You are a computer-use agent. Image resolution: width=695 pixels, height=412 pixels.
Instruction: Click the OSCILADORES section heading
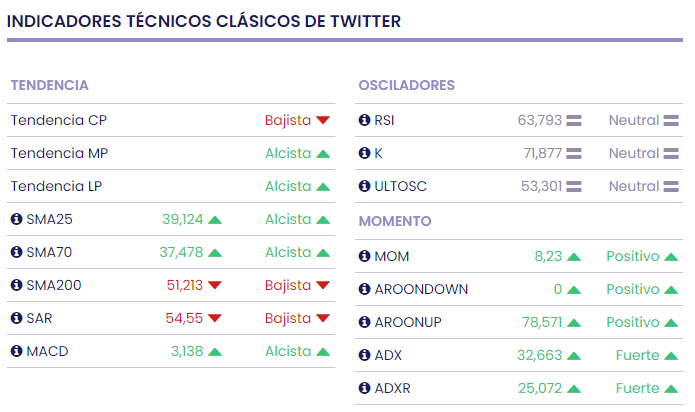(x=406, y=85)
